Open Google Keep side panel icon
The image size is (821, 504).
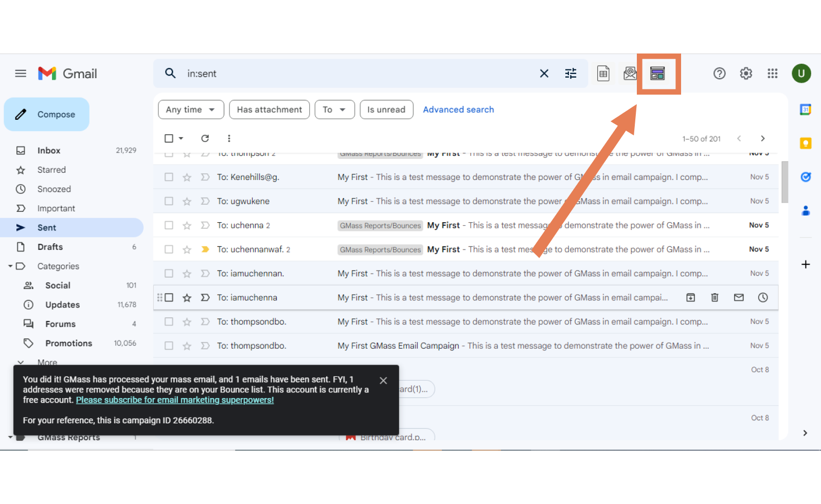click(806, 143)
